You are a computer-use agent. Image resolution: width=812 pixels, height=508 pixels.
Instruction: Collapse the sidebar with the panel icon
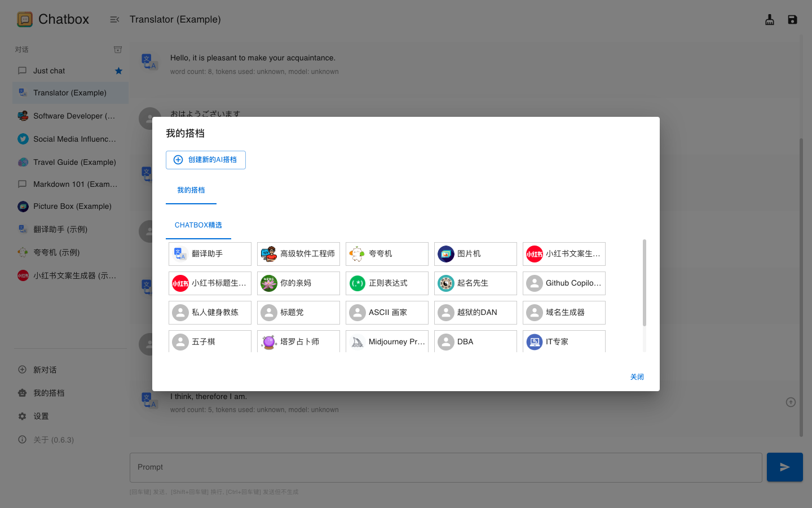[x=114, y=19]
